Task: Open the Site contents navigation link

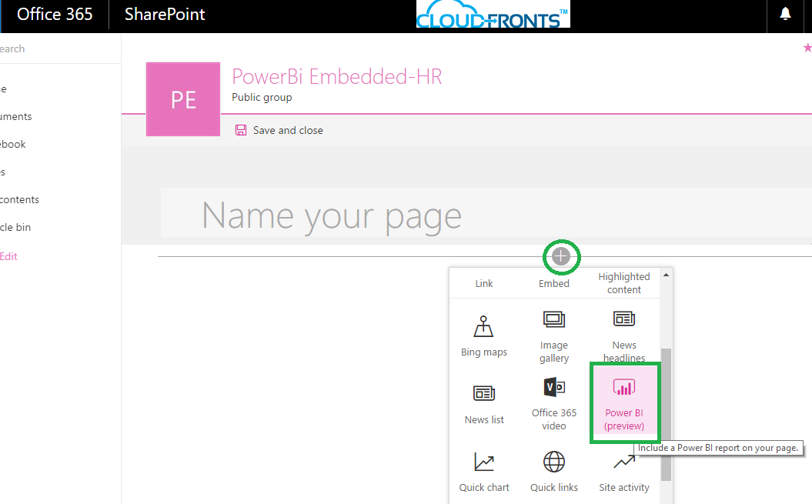Action: (19, 199)
